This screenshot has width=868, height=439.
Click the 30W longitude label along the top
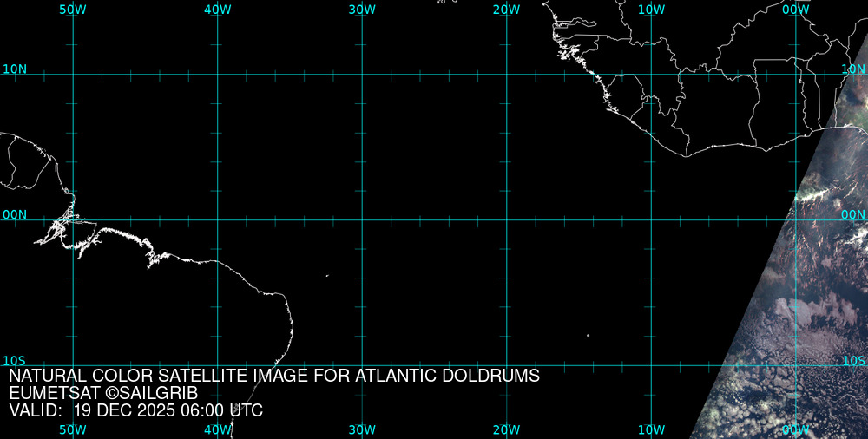pos(362,10)
